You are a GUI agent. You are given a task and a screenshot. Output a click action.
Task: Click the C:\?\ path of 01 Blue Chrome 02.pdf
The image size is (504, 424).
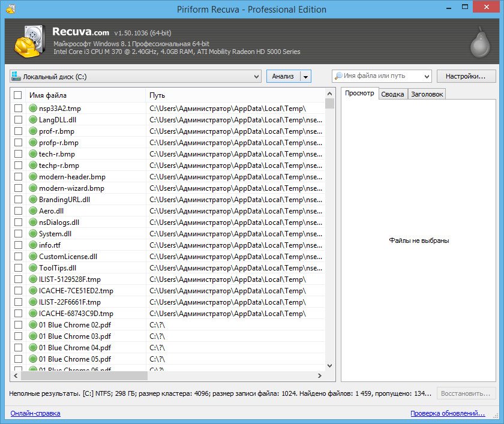click(x=157, y=324)
